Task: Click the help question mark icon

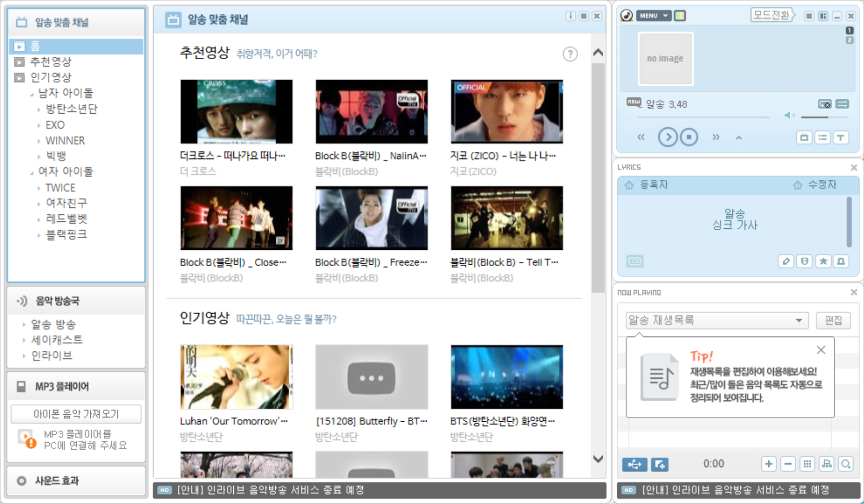Action: [570, 54]
